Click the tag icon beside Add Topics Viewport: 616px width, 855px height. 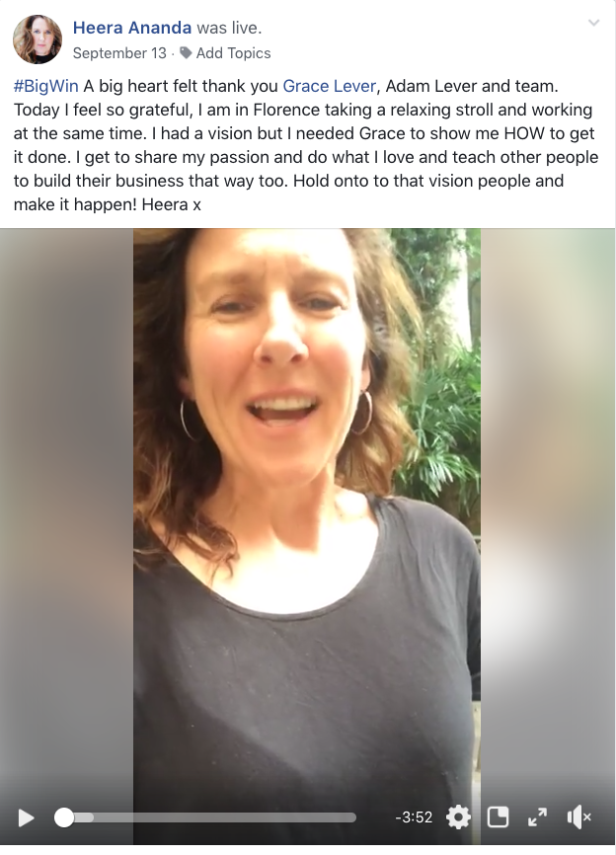coord(186,52)
